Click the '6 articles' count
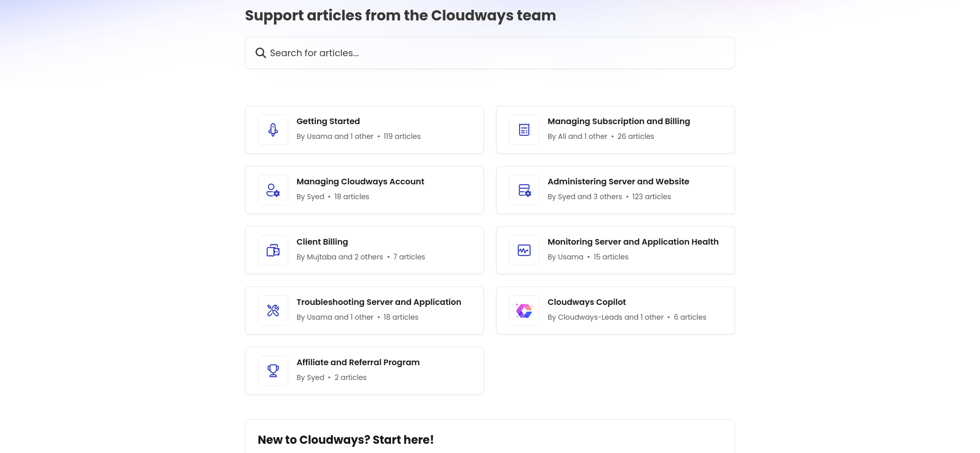980x453 pixels. 690,317
